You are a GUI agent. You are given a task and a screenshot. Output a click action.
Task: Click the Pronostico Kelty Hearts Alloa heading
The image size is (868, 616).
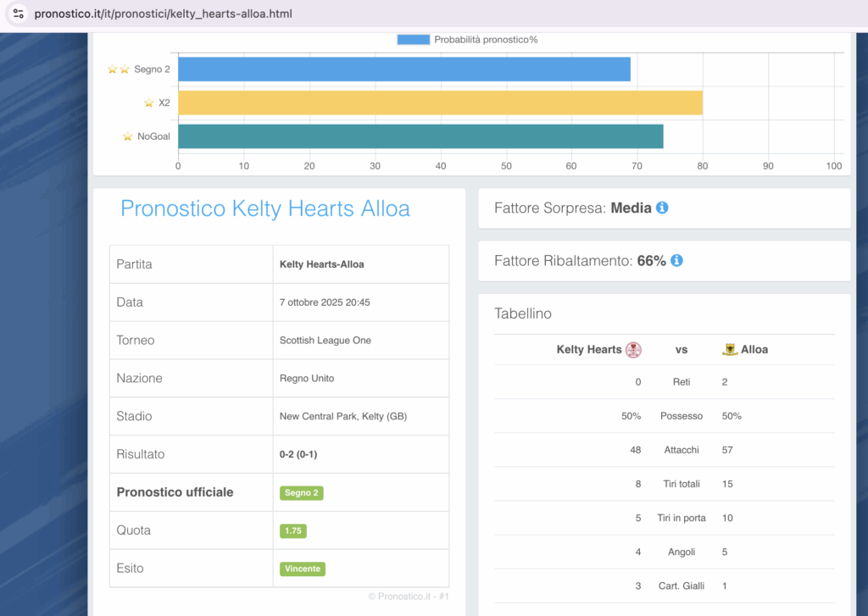(x=264, y=208)
